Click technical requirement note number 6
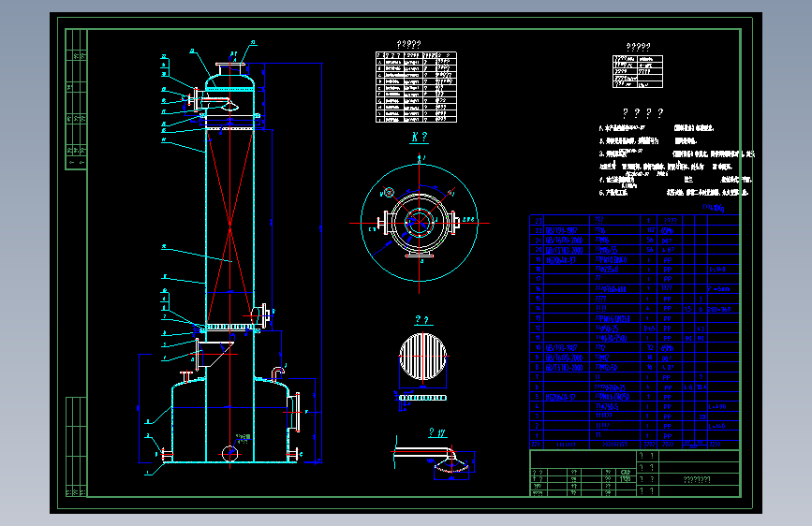Image resolution: width=812 pixels, height=526 pixels. point(673,193)
